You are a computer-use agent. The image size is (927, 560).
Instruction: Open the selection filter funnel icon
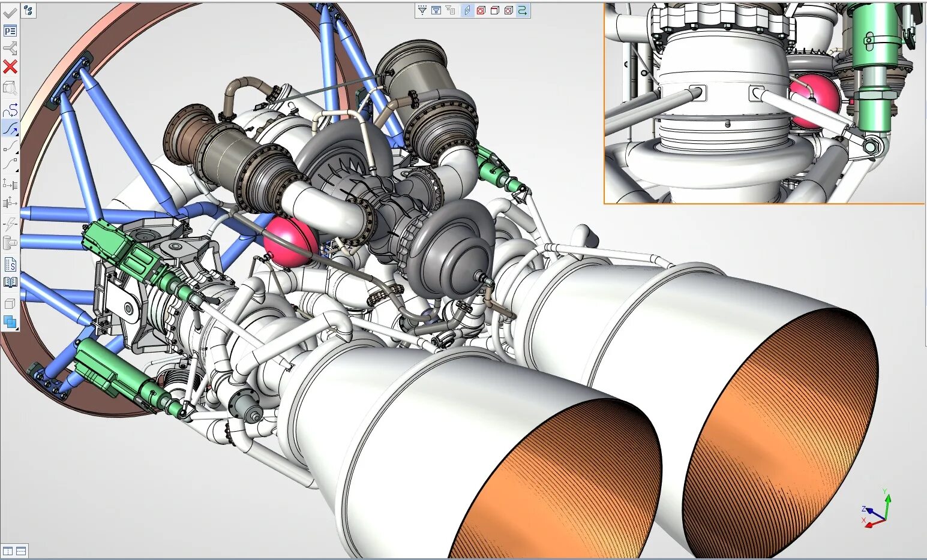pos(422,10)
